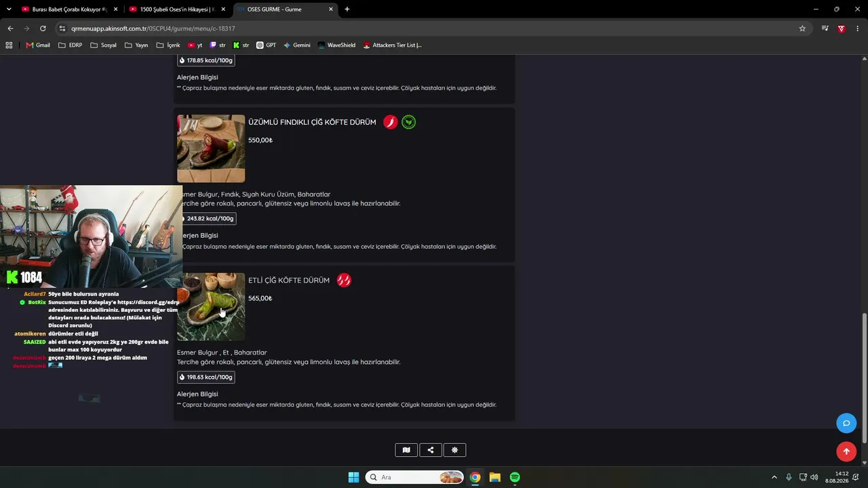Open the EDRP bookmark folder

(x=71, y=45)
